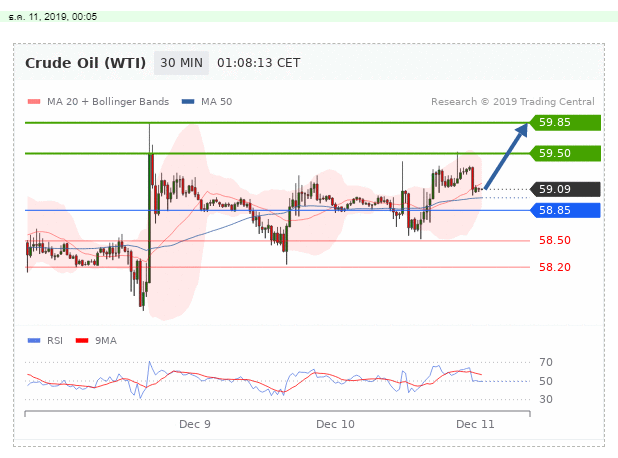
Task: Click the RSI 50 axis value
Action: [x=546, y=381]
